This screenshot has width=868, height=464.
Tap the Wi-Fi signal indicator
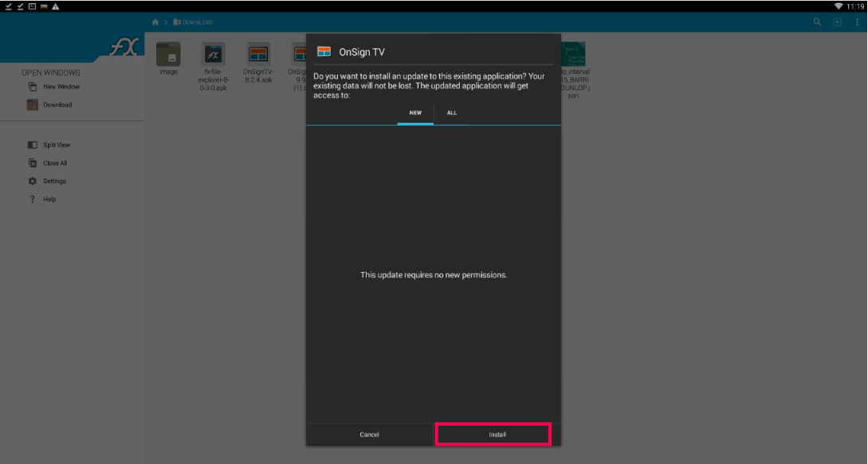(x=839, y=6)
